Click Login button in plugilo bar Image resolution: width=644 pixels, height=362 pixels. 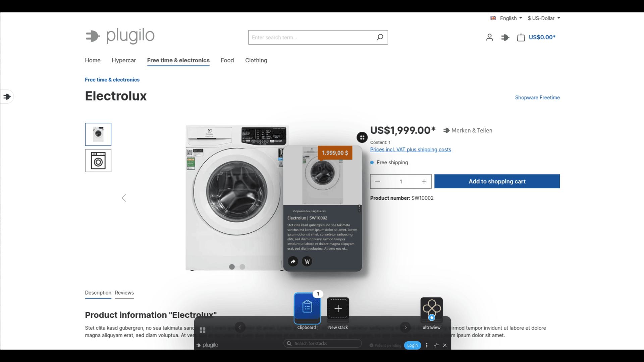click(x=412, y=345)
